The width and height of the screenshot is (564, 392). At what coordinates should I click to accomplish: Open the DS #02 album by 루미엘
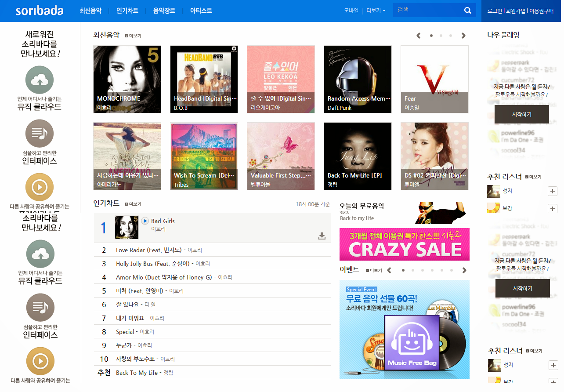click(434, 156)
